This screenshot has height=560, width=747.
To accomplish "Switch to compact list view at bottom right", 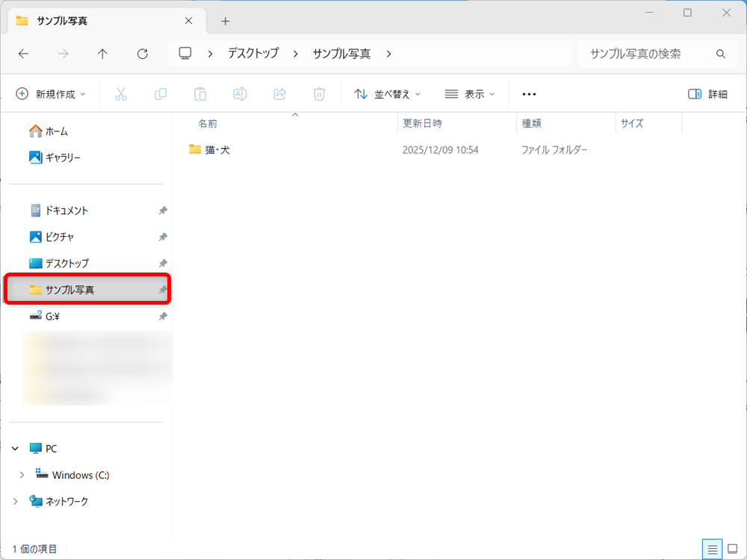I will [712, 549].
